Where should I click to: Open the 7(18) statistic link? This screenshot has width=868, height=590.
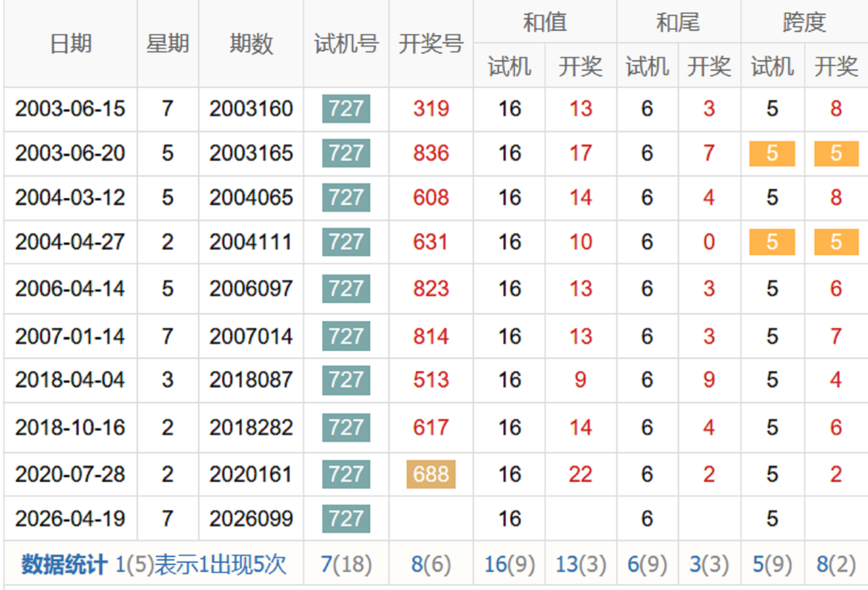346,564
